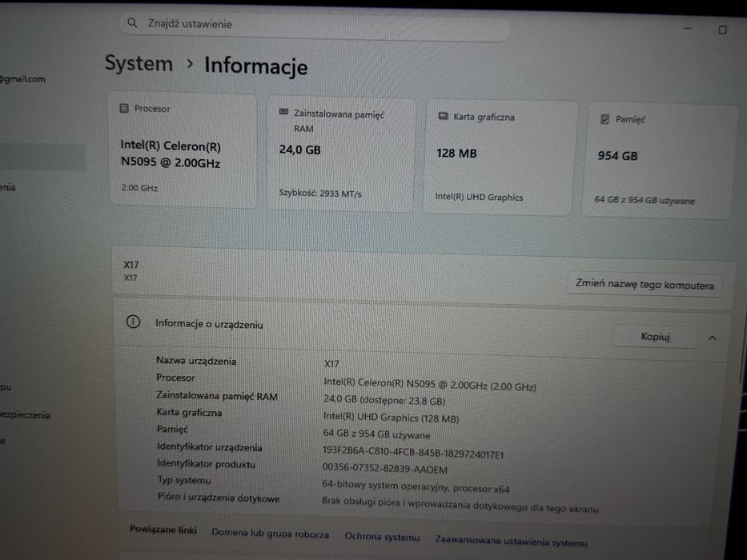Open the Pamięć 954 GB card
This screenshot has height=560, width=747.
tap(659, 162)
